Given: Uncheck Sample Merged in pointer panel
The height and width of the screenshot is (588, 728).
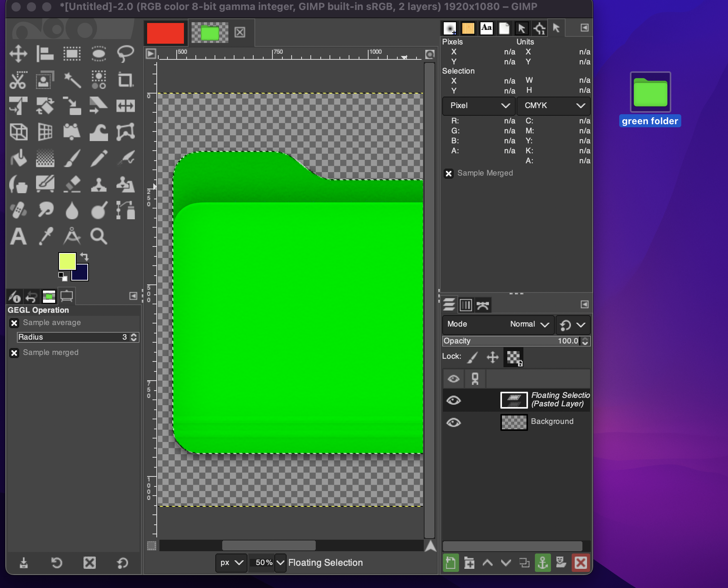Looking at the screenshot, I should point(448,173).
